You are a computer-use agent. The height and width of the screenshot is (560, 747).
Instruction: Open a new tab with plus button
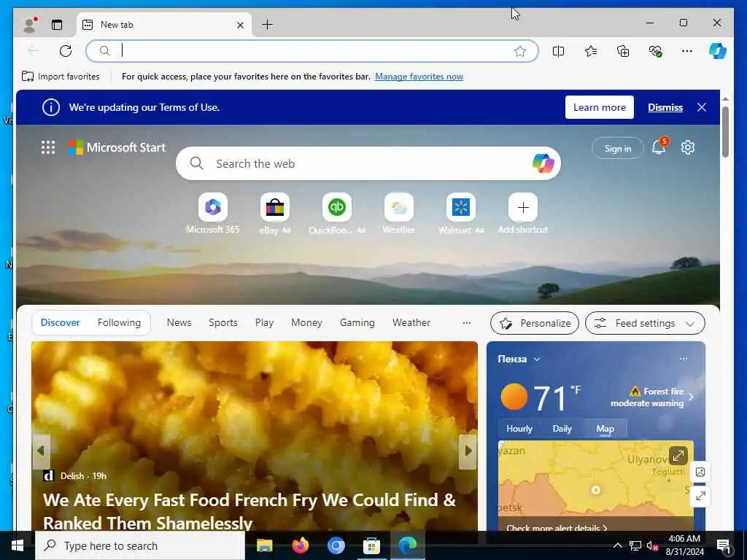click(268, 25)
